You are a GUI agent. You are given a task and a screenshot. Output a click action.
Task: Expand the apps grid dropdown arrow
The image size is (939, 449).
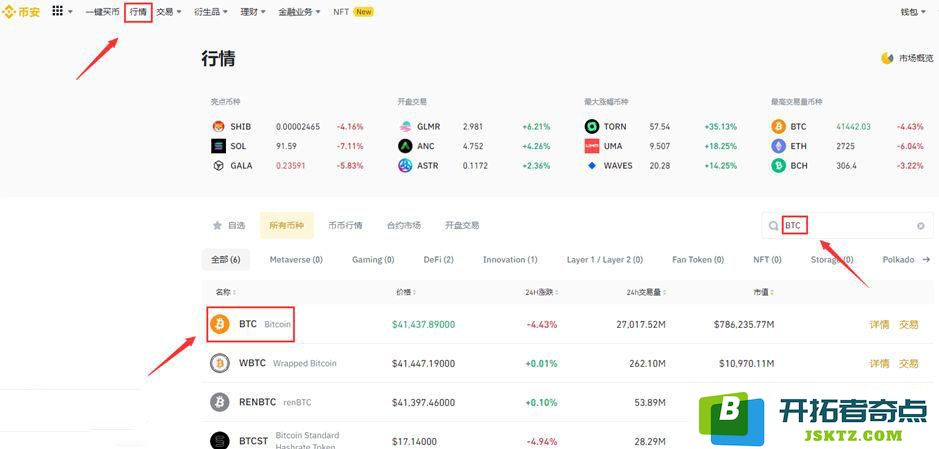[x=71, y=11]
